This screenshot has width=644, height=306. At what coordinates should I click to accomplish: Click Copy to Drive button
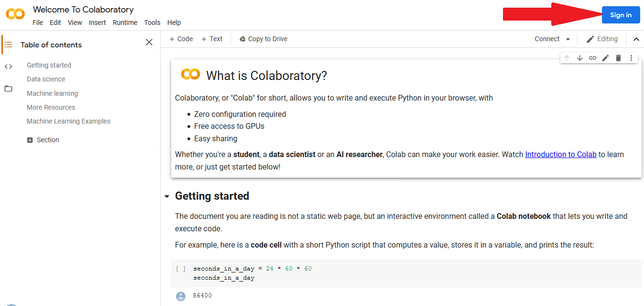coord(263,39)
